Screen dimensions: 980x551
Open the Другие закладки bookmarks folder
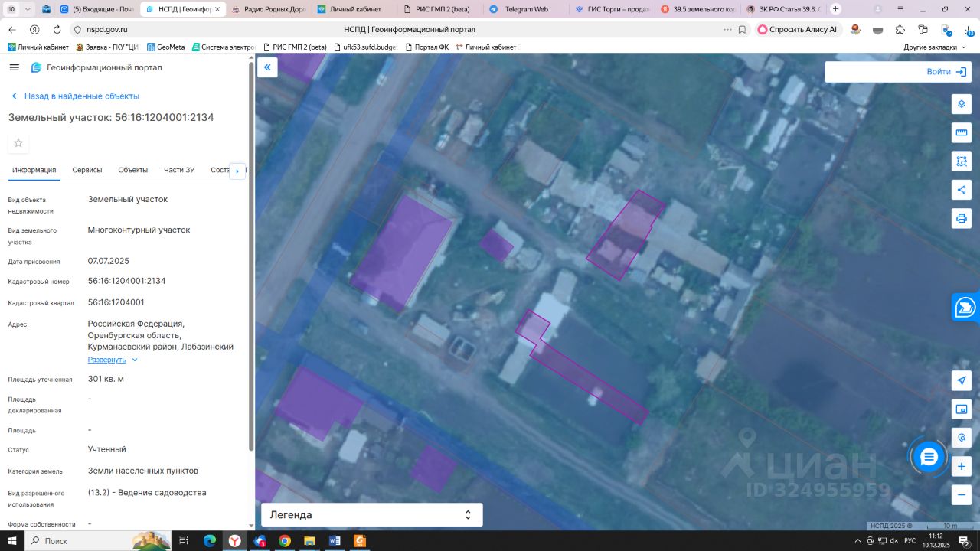[935, 47]
